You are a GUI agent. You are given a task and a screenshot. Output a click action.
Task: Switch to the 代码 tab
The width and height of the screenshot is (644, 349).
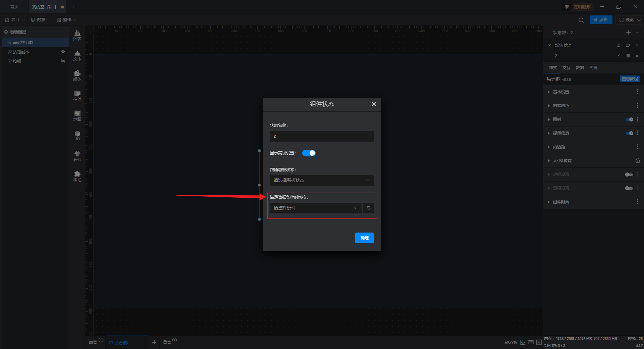point(593,68)
